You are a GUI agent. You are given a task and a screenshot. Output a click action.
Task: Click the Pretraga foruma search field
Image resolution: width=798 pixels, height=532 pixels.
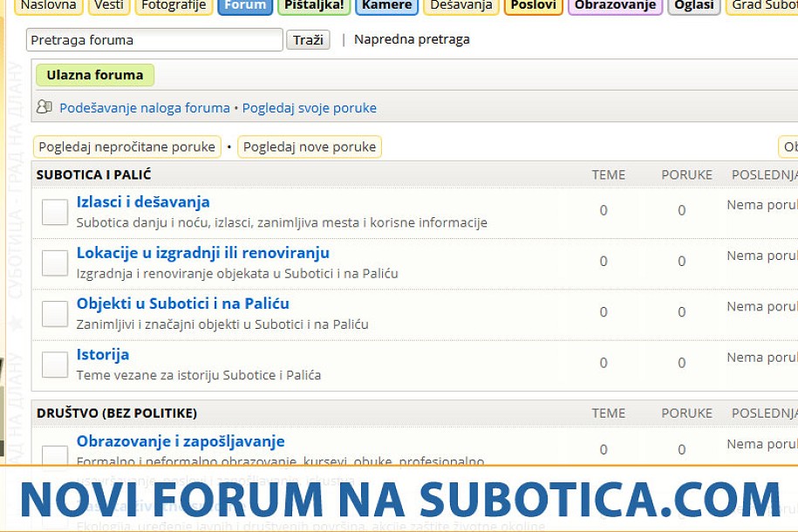154,40
